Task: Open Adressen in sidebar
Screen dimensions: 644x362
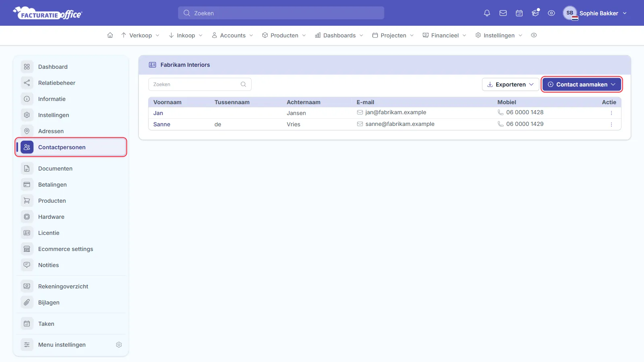Action: (x=71, y=131)
